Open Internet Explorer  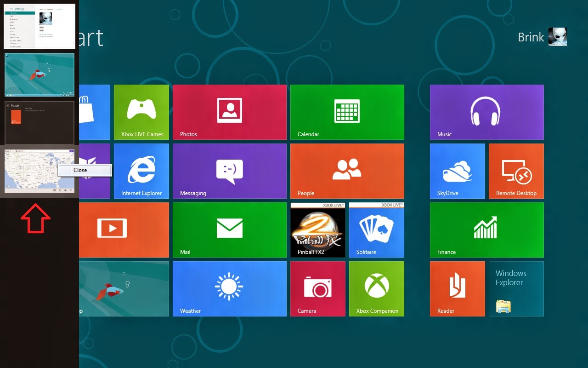click(x=141, y=171)
